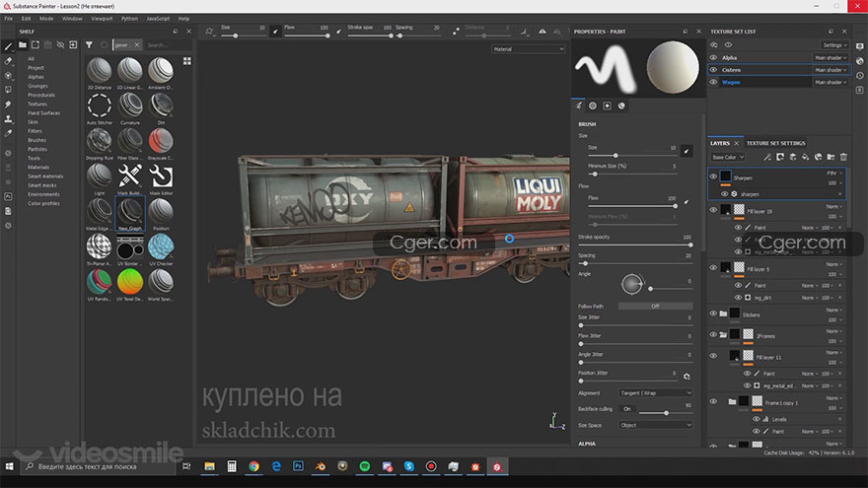This screenshot has height=488, width=868.
Task: Toggle visibility of Wagon texture set
Action: [x=713, y=82]
